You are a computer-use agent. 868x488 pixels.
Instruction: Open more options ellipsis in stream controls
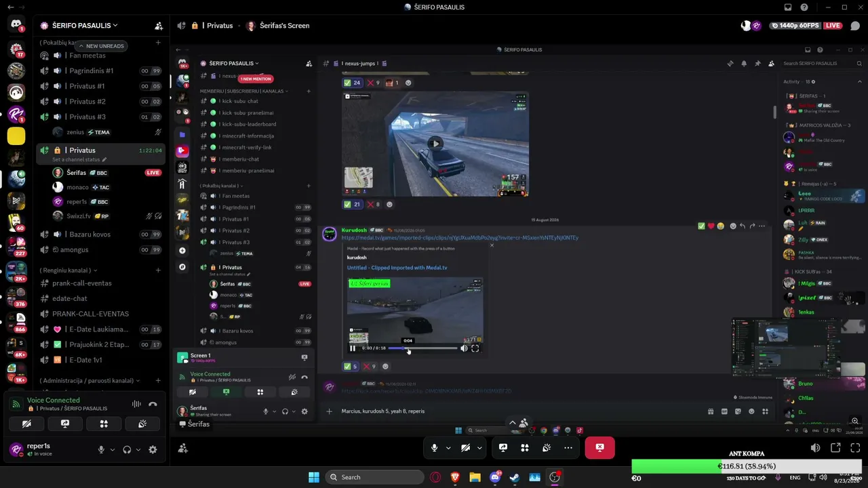(568, 448)
